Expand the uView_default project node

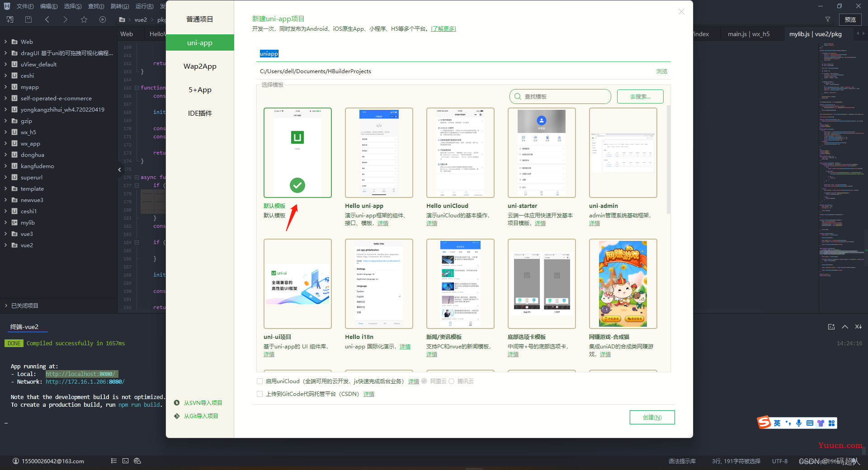(5, 64)
